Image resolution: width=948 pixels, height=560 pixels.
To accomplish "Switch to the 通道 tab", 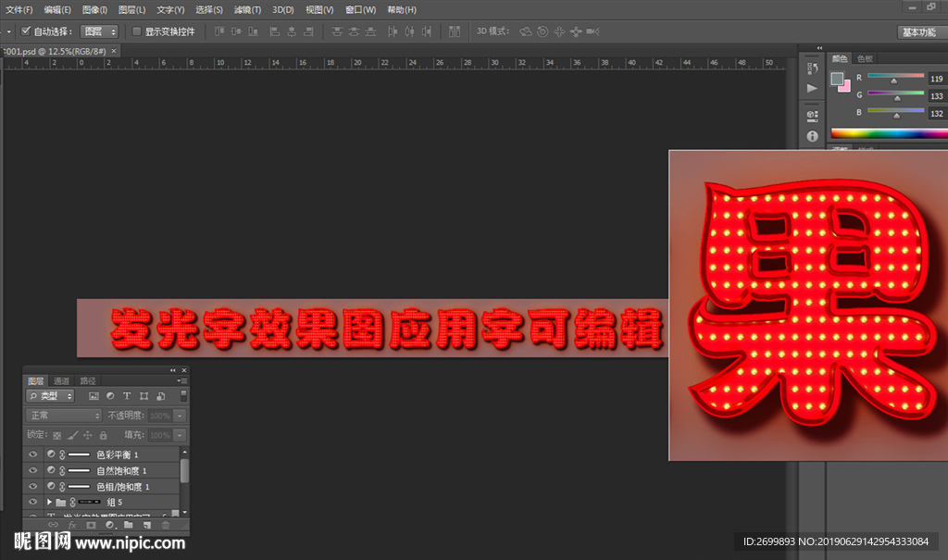I will [x=61, y=381].
